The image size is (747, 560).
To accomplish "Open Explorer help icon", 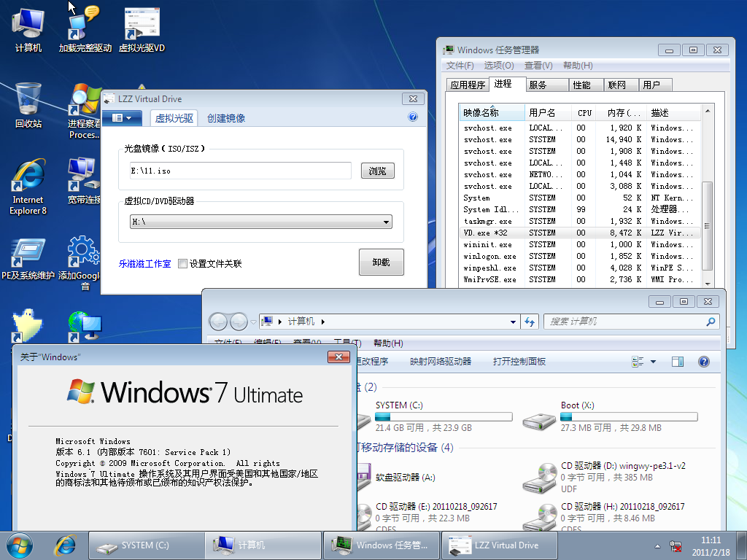I will click(704, 362).
